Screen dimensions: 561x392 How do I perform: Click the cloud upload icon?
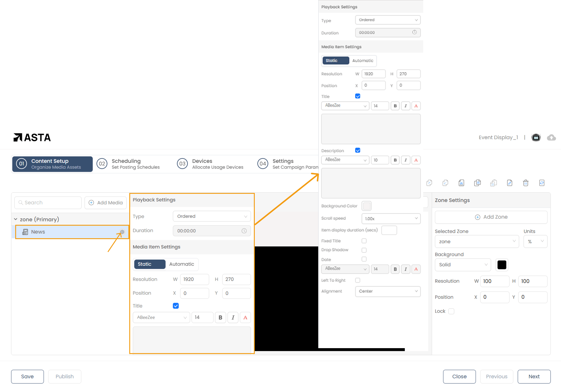pyautogui.click(x=551, y=137)
